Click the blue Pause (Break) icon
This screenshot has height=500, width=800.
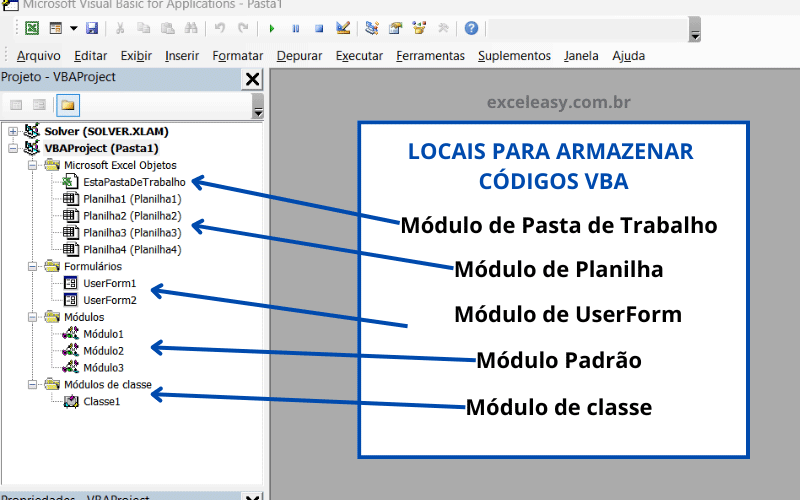tap(295, 29)
